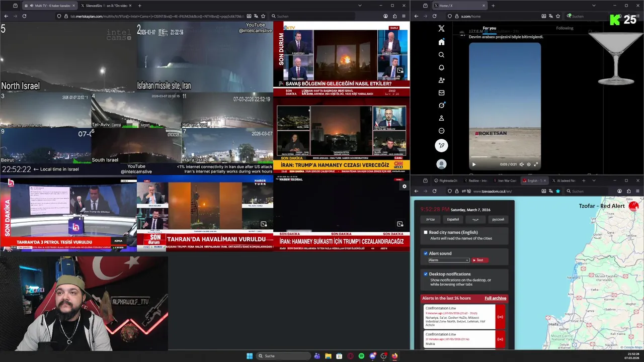Screen dimensions: 644x362
Task: Open the More circle icon in X sidebar
Action: point(441,131)
